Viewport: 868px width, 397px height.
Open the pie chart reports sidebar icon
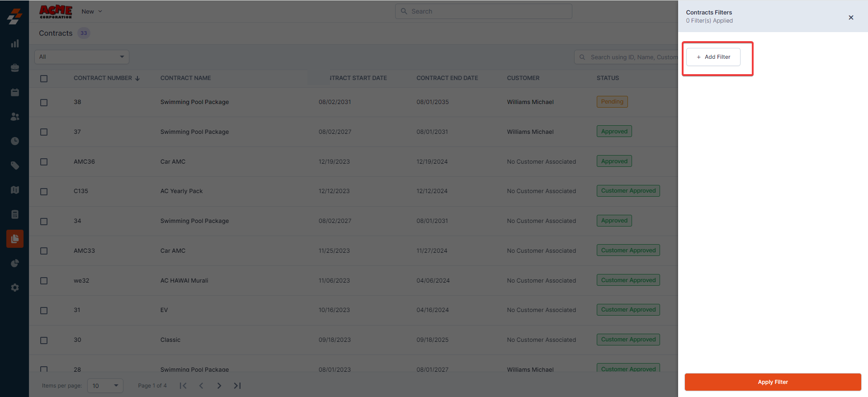coord(15,263)
